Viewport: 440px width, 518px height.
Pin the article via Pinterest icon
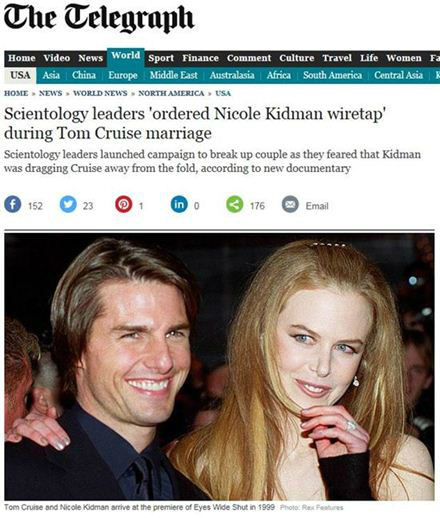tap(124, 204)
